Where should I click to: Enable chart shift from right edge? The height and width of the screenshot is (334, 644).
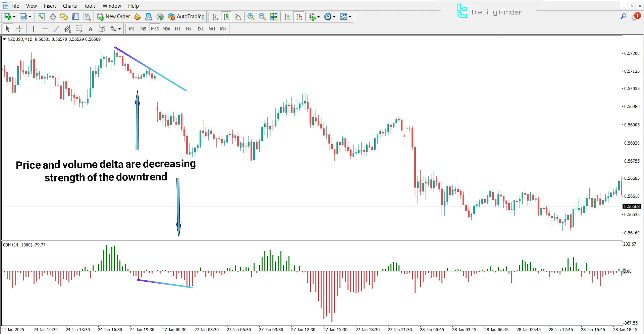point(299,16)
